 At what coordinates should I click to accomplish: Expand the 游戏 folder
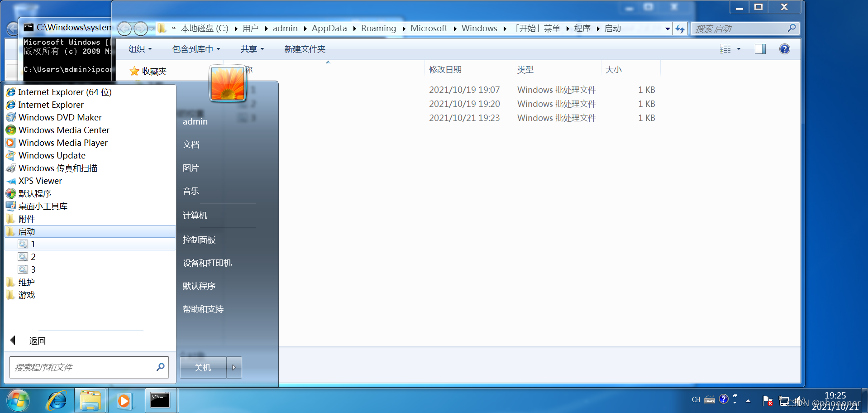21,295
